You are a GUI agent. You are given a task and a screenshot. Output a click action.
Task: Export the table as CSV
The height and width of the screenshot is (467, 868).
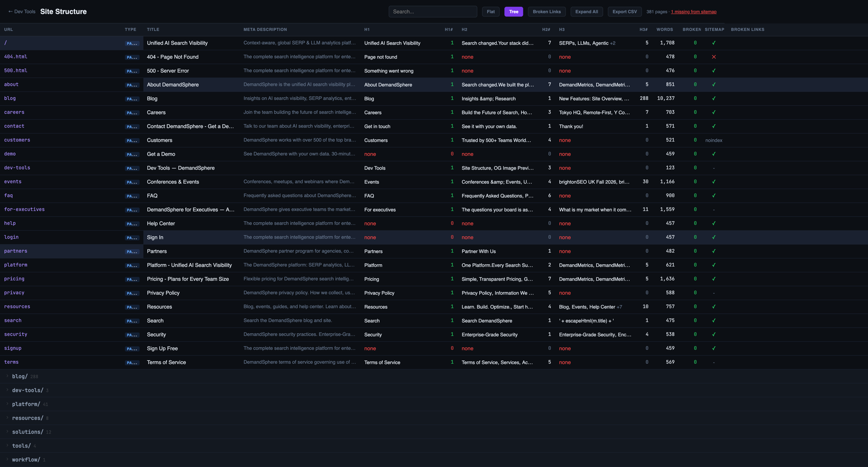624,12
